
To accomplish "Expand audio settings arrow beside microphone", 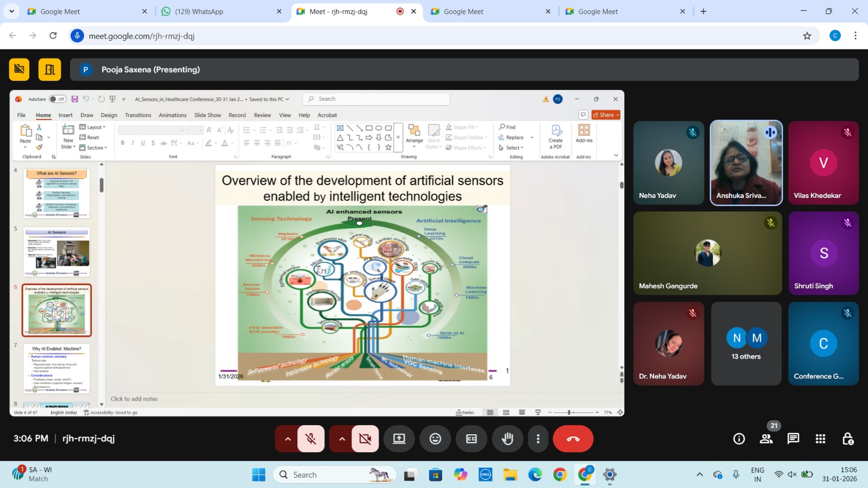I will 288,439.
